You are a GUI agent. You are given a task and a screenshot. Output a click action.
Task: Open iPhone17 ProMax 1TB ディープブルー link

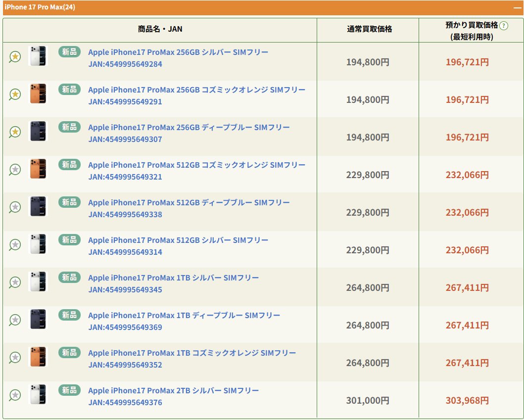click(184, 316)
